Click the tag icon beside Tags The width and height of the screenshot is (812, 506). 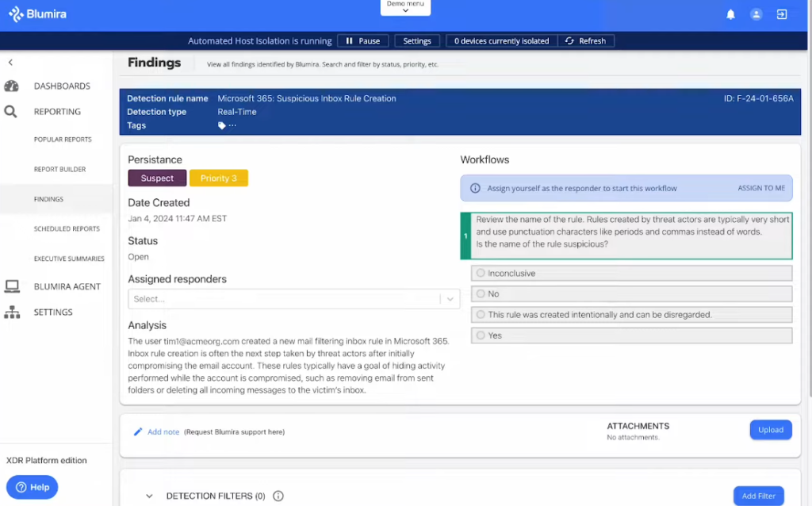click(x=222, y=125)
